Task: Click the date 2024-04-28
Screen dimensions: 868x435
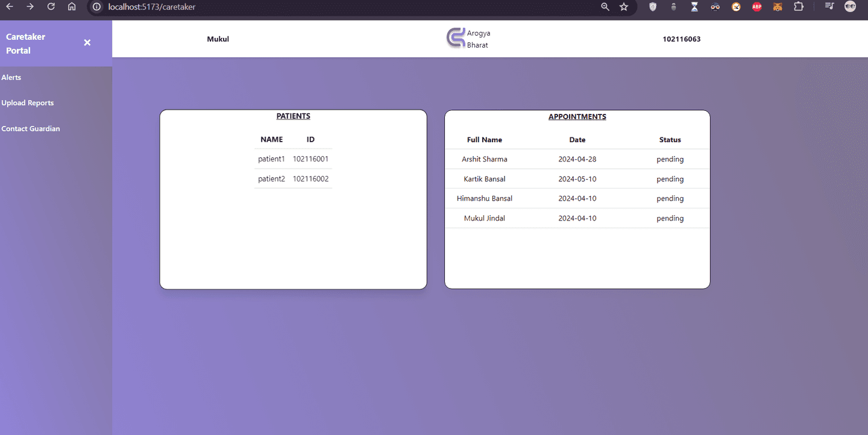Action: click(577, 160)
